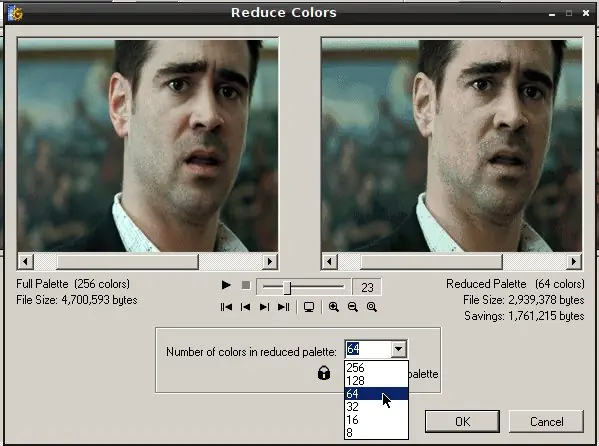Confirm with the OK button

tap(462, 422)
